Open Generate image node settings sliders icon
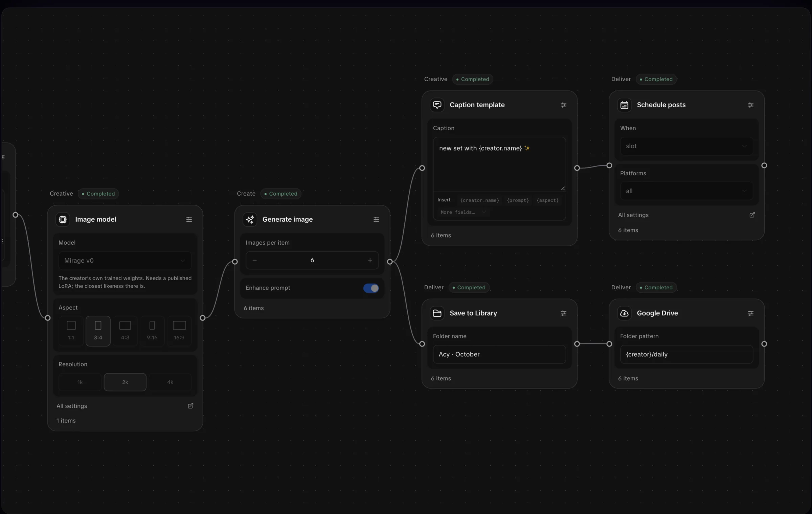 point(376,220)
